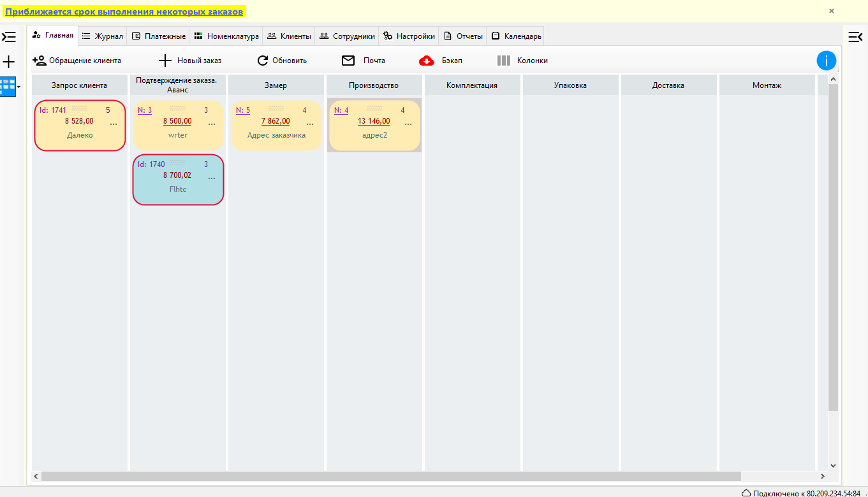This screenshot has height=497, width=868.
Task: Open the Номенклатура tab
Action: [x=226, y=36]
